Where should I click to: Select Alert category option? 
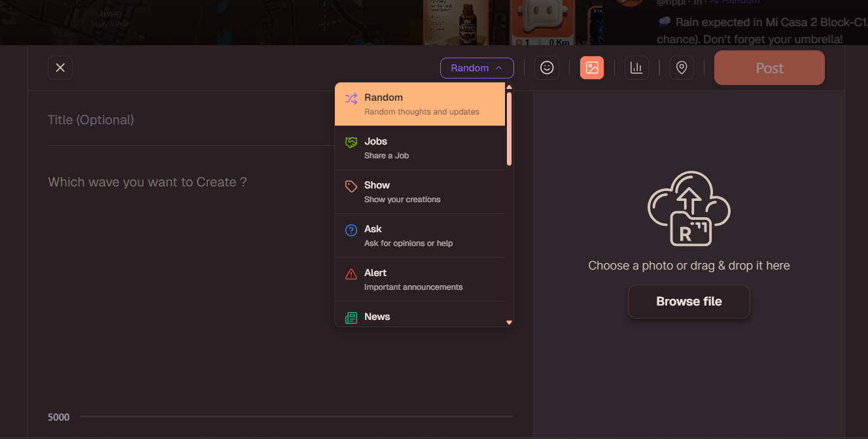420,279
